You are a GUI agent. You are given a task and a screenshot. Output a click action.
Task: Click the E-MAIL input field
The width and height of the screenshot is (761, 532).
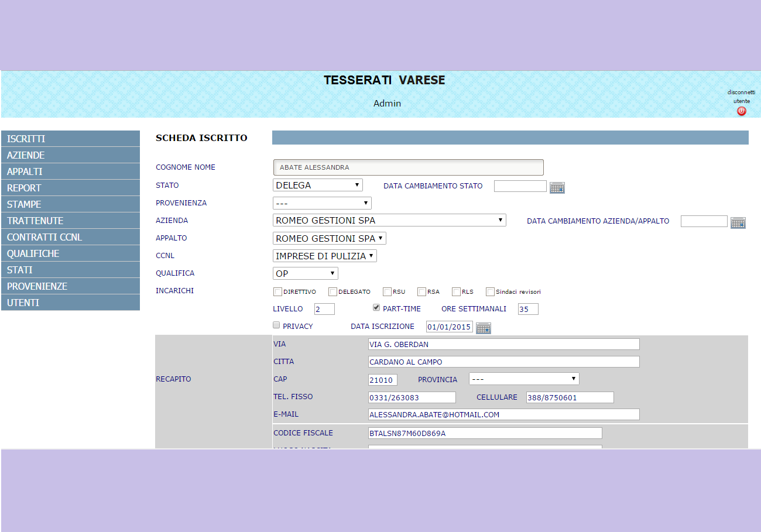pyautogui.click(x=504, y=414)
